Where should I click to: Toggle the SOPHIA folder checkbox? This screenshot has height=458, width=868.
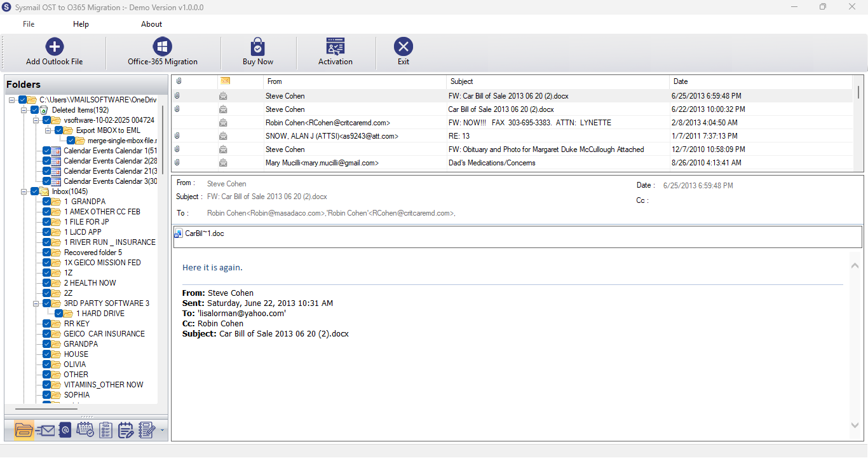tap(47, 395)
